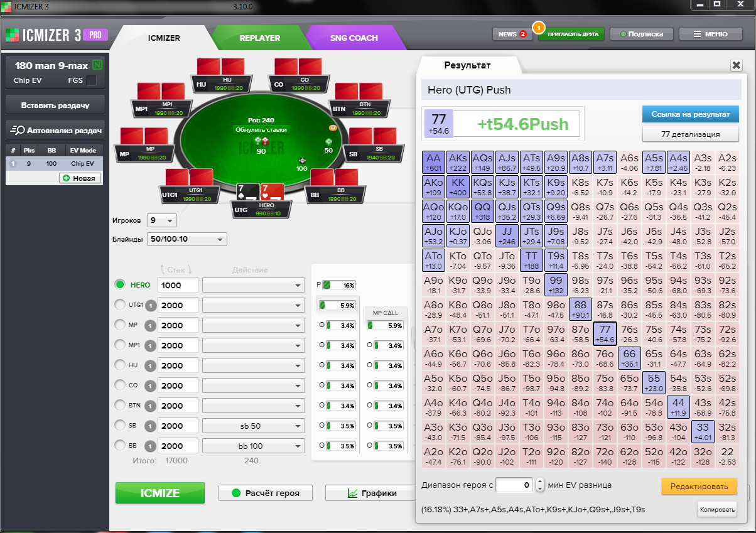Switch to the REPLAYER tab
The height and width of the screenshot is (533, 756).
coord(259,38)
